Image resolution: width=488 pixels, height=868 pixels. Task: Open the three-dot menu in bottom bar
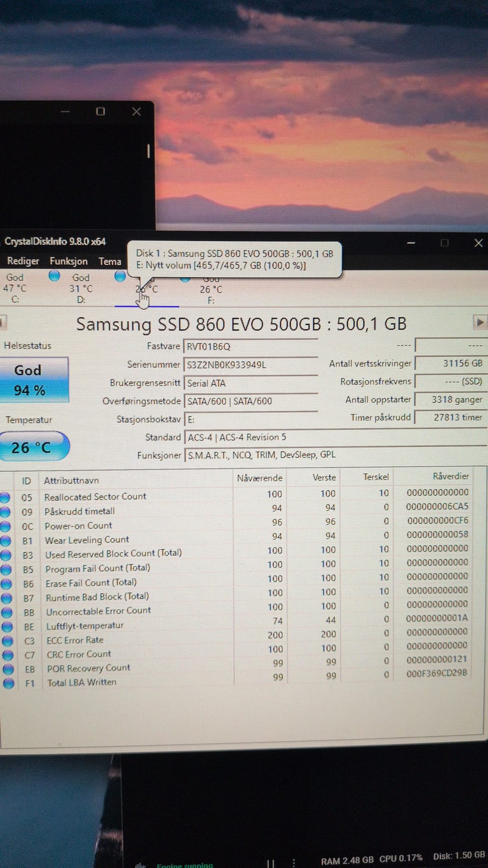point(294,863)
